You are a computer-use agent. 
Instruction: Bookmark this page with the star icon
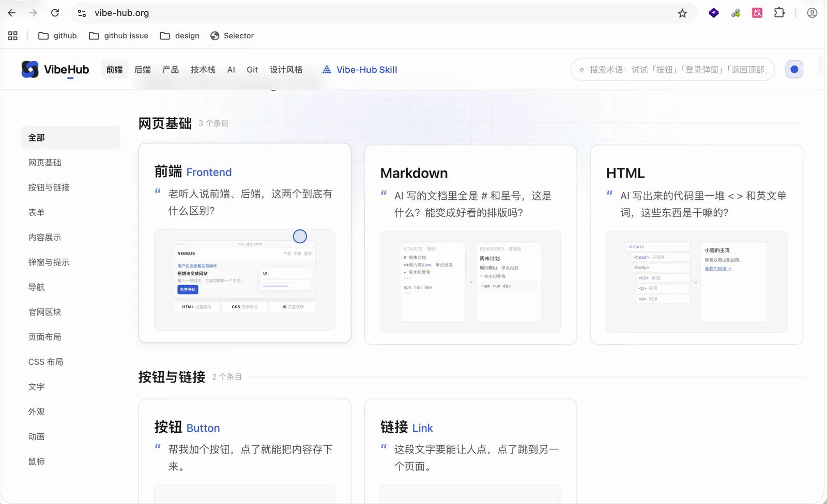click(x=682, y=13)
